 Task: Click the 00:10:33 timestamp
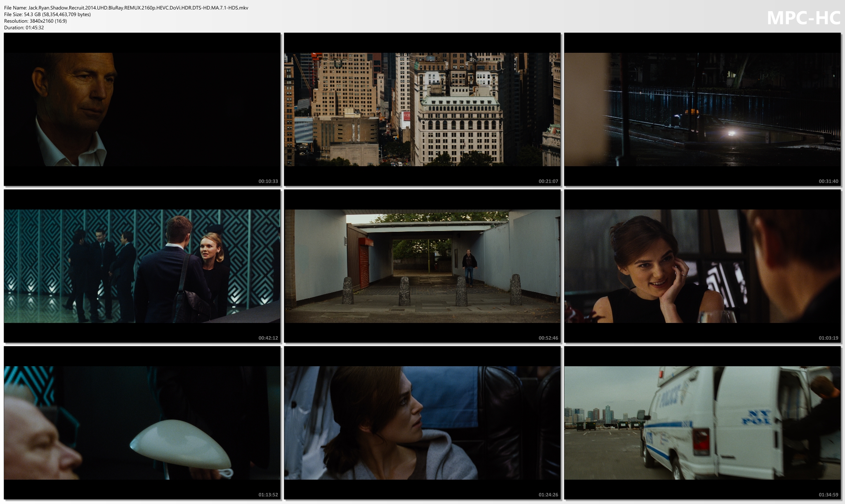[x=268, y=181]
